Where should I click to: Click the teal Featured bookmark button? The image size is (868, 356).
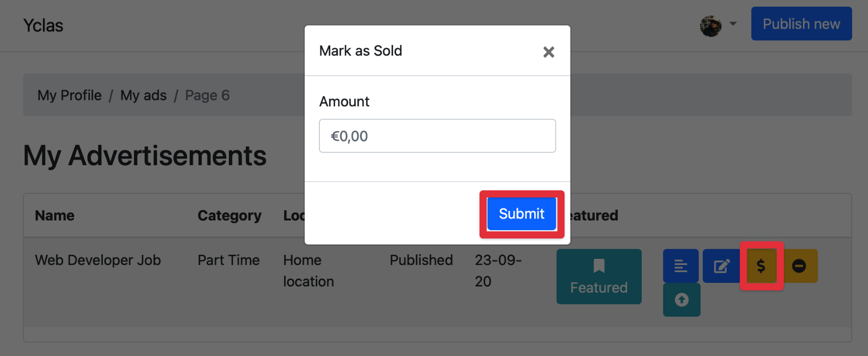pyautogui.click(x=599, y=276)
